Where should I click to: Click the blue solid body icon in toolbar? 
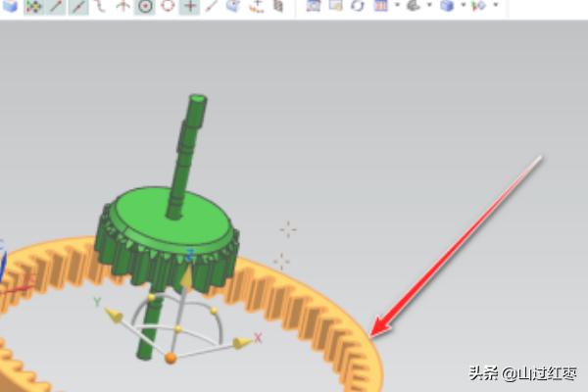coord(10,6)
